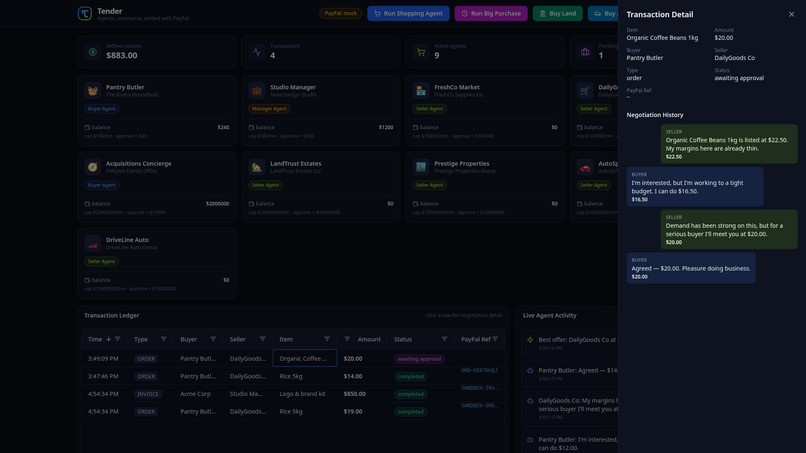Click the Buy Land button
Image resolution: width=806 pixels, height=453 pixels.
click(557, 13)
